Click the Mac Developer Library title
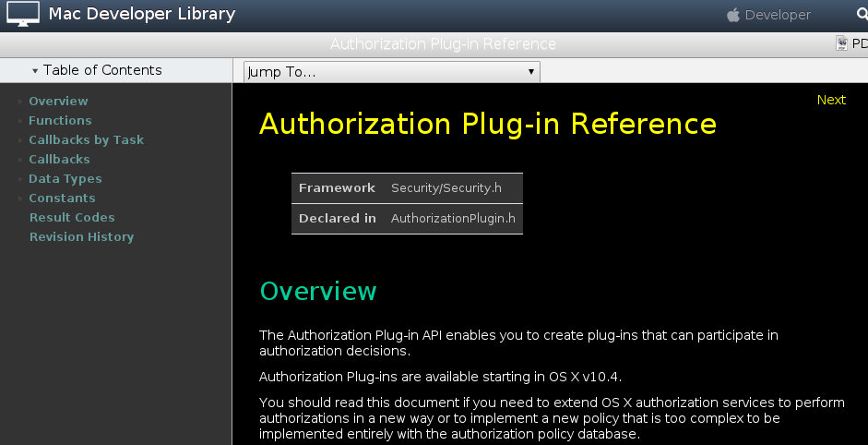 pos(142,14)
